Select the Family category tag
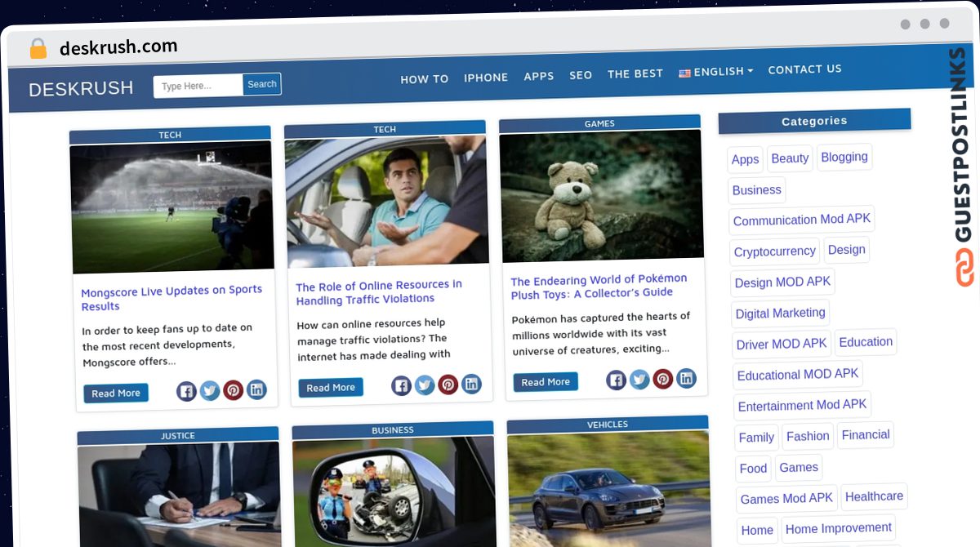Viewport: 980px width, 547px height. pyautogui.click(x=756, y=438)
